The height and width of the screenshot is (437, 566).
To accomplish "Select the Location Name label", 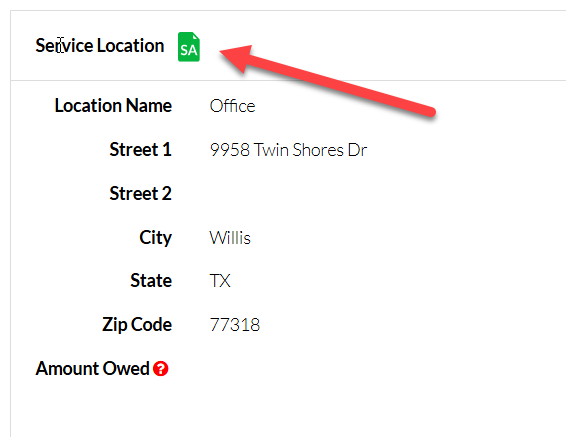I will coord(113,106).
